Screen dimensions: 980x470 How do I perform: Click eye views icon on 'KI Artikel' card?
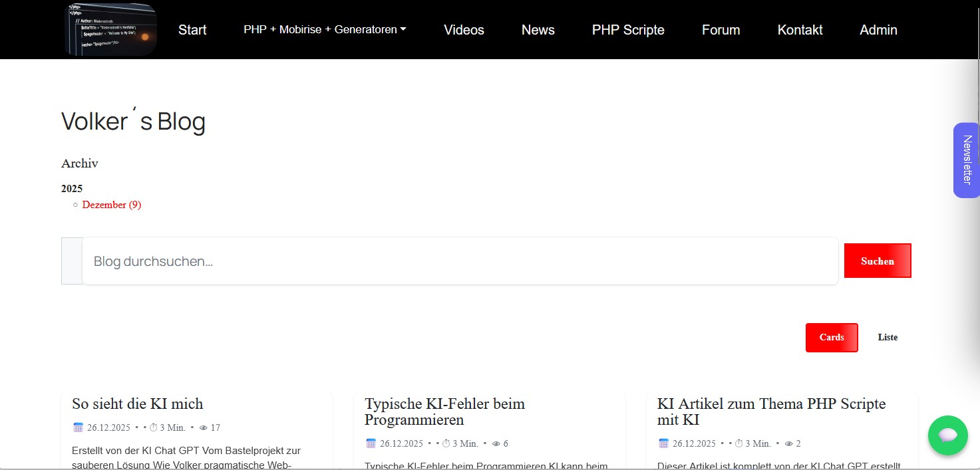pos(788,443)
